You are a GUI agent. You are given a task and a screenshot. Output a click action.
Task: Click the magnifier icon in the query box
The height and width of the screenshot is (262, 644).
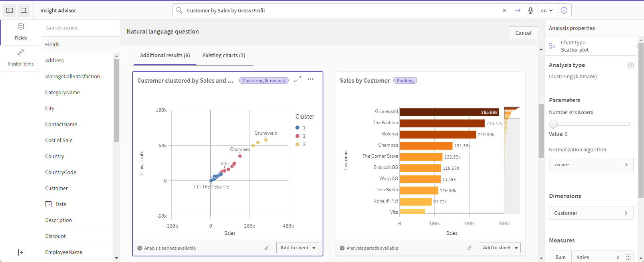(179, 10)
